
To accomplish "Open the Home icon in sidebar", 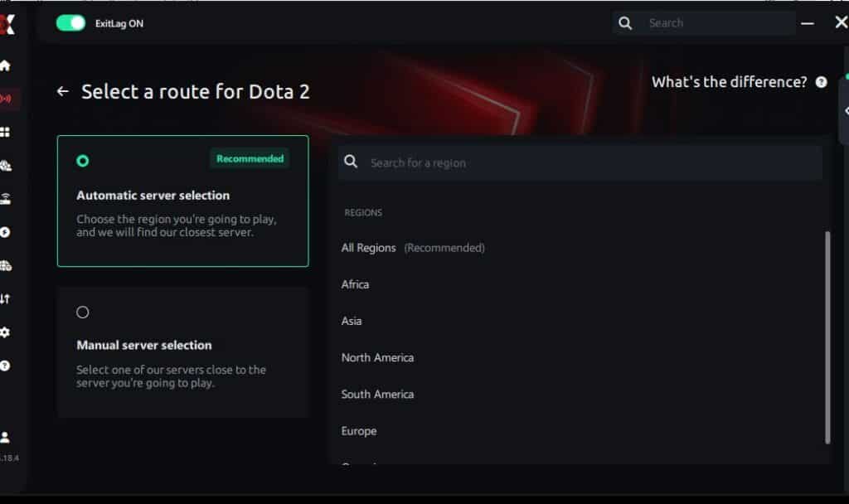I will click(6, 65).
